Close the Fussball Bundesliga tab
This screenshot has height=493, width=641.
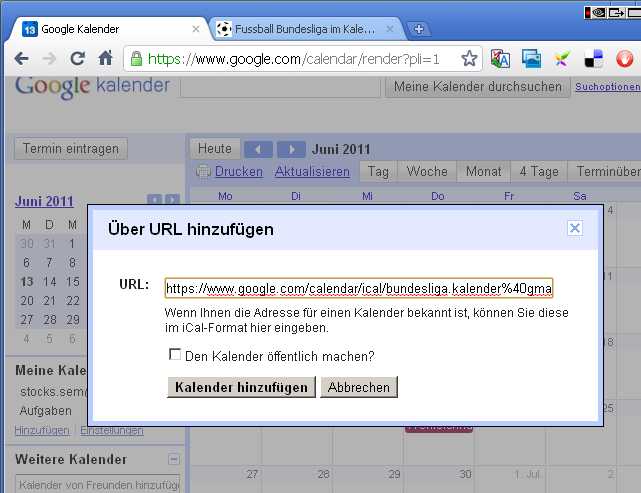pos(390,29)
